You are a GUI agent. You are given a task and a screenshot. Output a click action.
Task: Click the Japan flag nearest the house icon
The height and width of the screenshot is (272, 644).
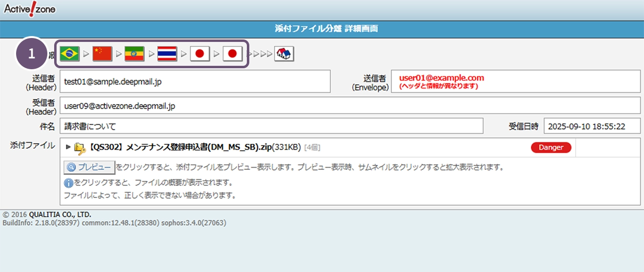point(232,54)
